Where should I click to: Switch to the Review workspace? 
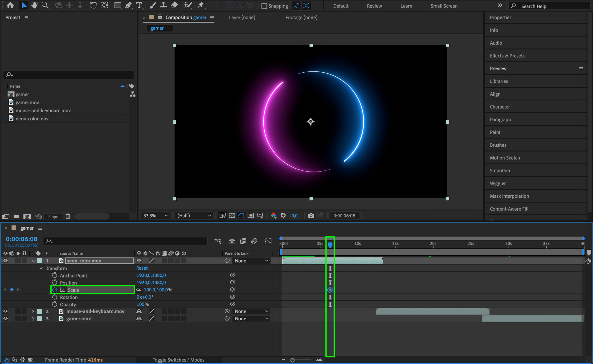coord(374,6)
